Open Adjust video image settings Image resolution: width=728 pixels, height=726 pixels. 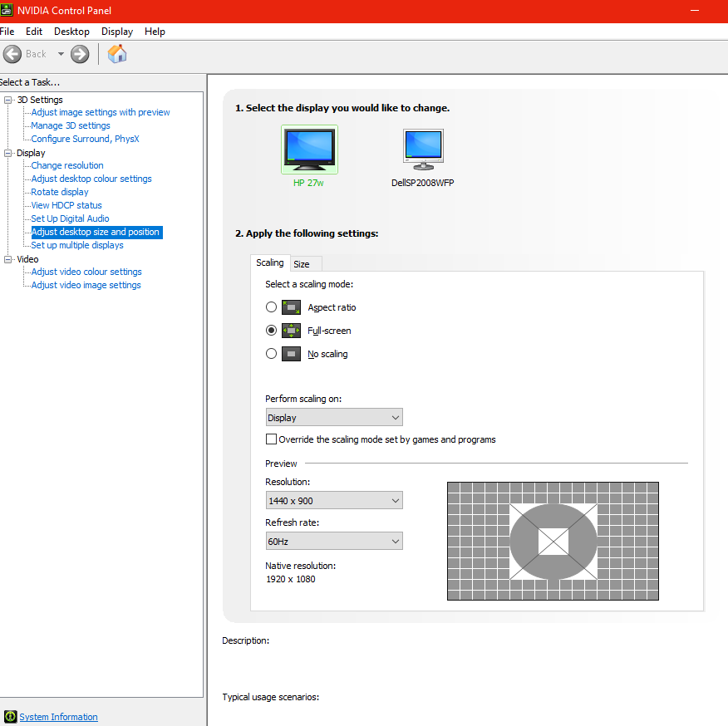(86, 285)
